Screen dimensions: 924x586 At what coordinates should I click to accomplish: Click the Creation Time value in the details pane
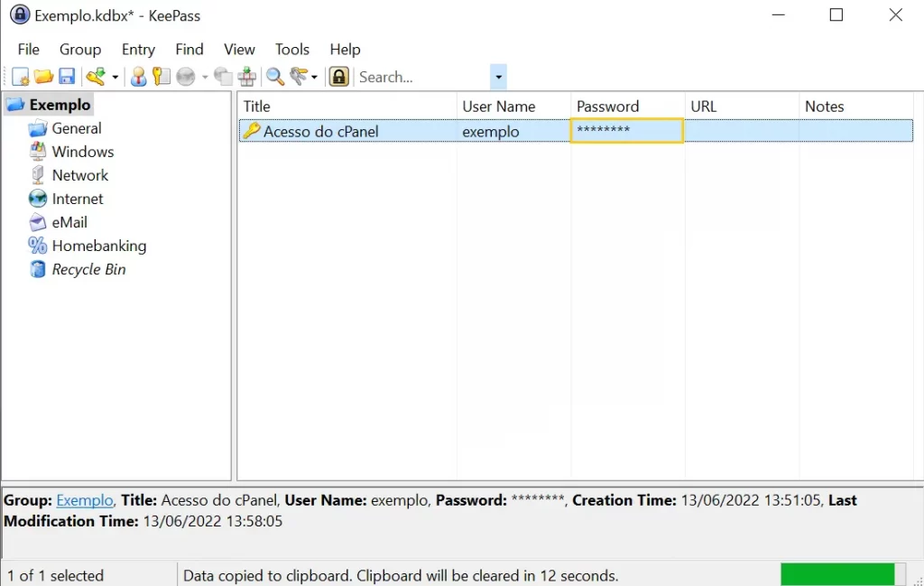[751, 500]
